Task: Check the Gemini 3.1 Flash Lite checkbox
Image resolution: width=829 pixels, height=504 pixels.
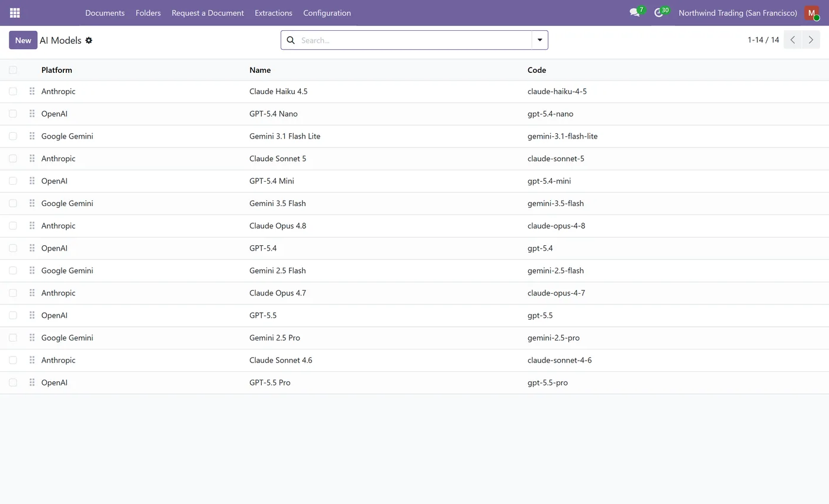Action: point(13,136)
